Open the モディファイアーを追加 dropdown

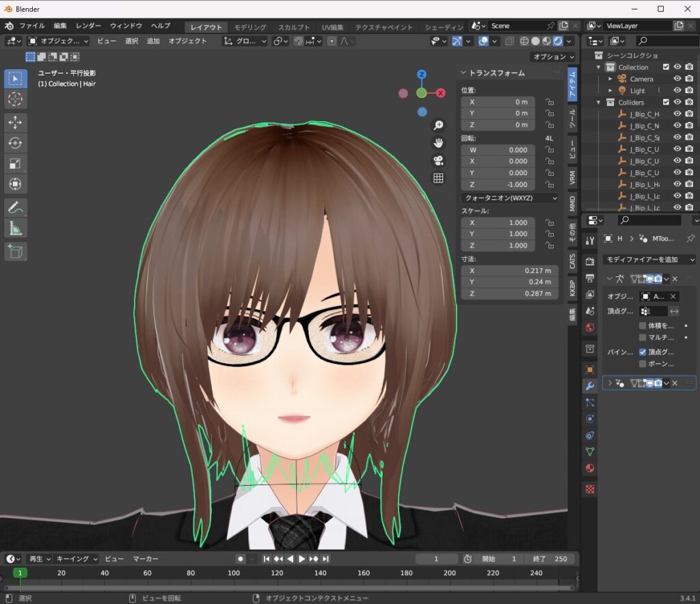tap(648, 260)
